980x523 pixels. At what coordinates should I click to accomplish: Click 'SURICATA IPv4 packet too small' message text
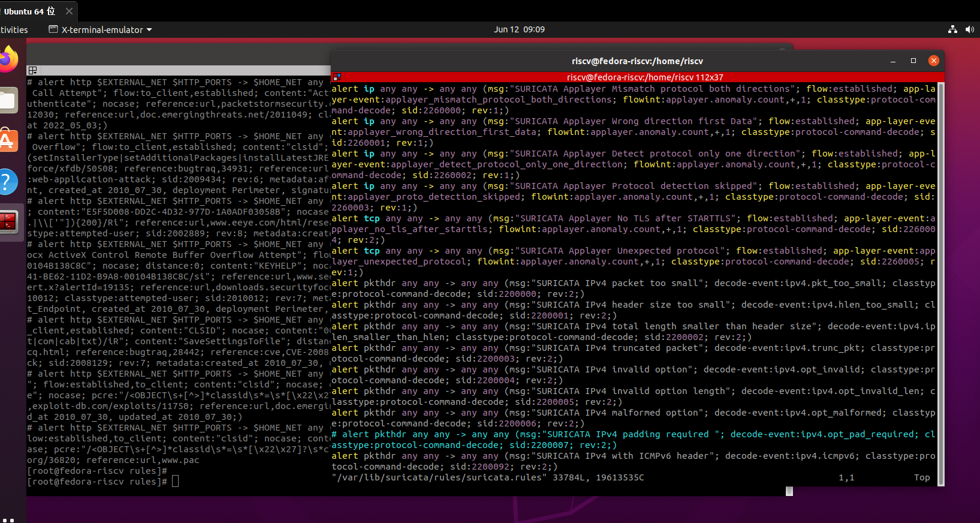(617, 283)
